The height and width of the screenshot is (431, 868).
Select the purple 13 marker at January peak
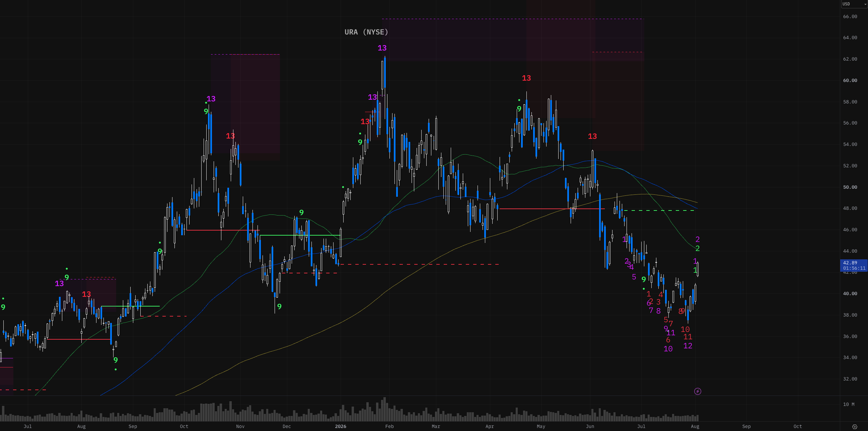point(382,48)
